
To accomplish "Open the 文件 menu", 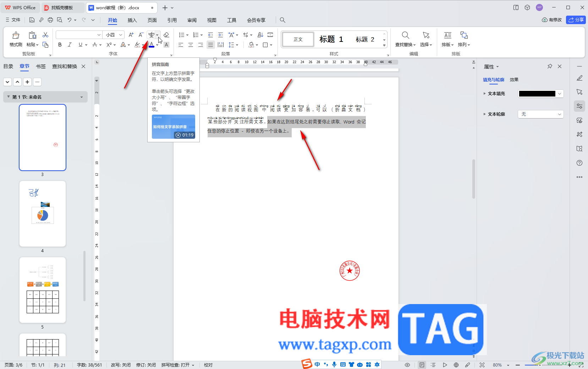I will (13, 20).
